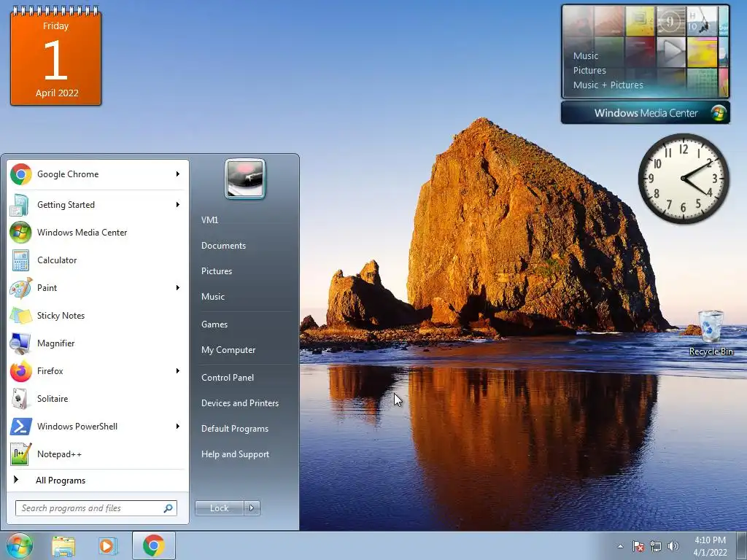Image resolution: width=747 pixels, height=560 pixels.
Task: Select Music + Pictures in gadget
Action: (608, 85)
